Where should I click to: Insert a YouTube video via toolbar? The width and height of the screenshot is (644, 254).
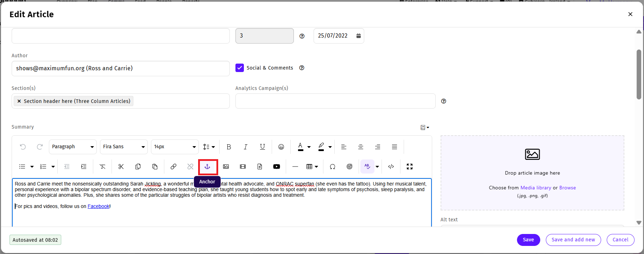[x=277, y=167]
